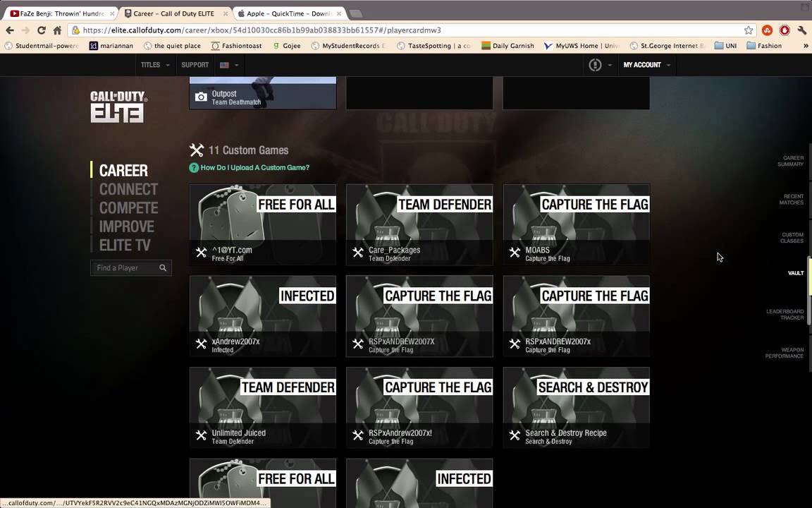The image size is (812, 508).
Task: Click the Find a Player search field
Action: pos(131,268)
